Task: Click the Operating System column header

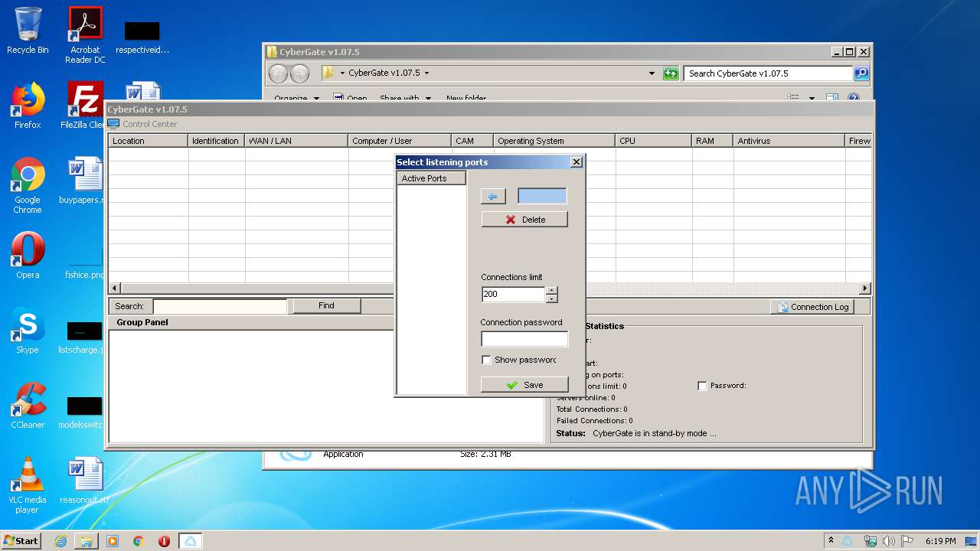Action: 554,141
